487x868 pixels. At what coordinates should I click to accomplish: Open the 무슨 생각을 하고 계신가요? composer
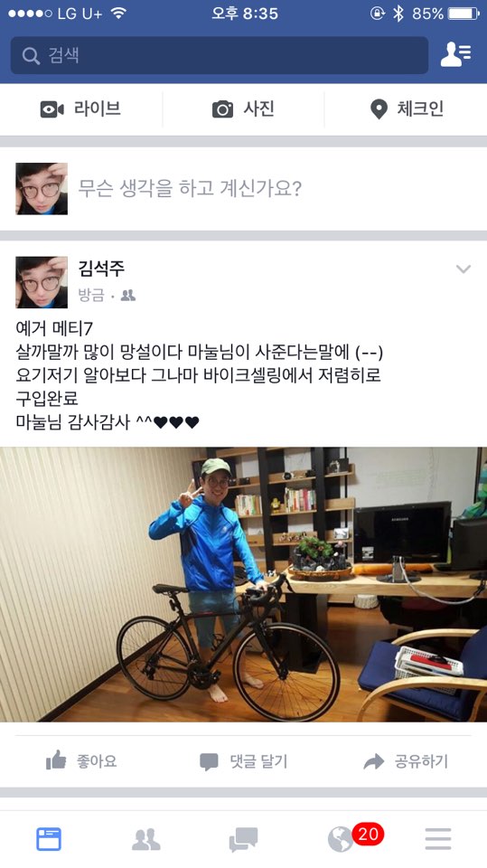(189, 189)
